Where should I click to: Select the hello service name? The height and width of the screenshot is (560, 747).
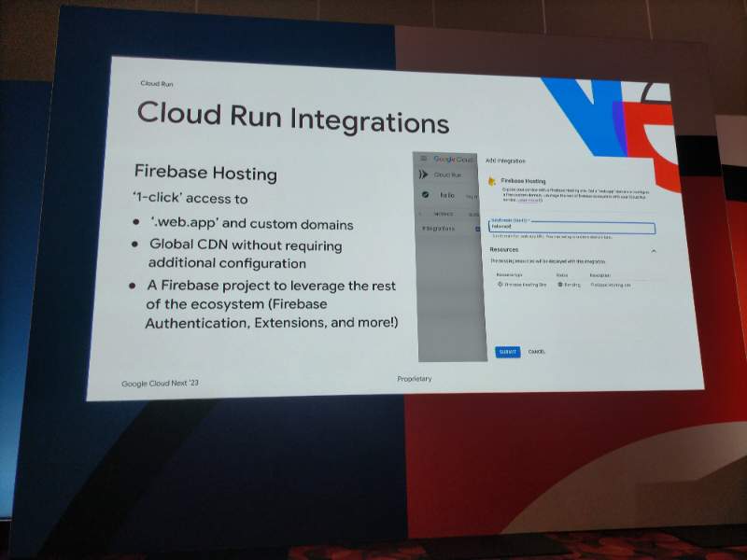point(447,194)
